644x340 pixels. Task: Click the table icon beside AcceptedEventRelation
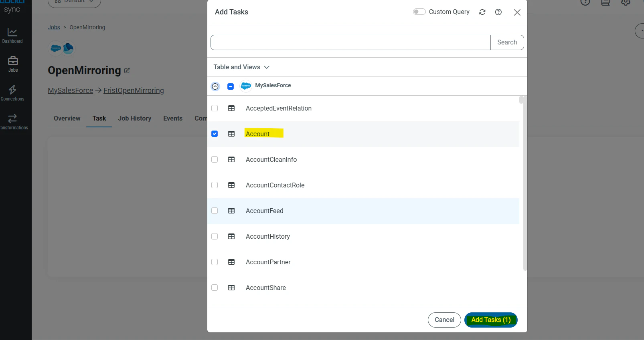click(231, 108)
